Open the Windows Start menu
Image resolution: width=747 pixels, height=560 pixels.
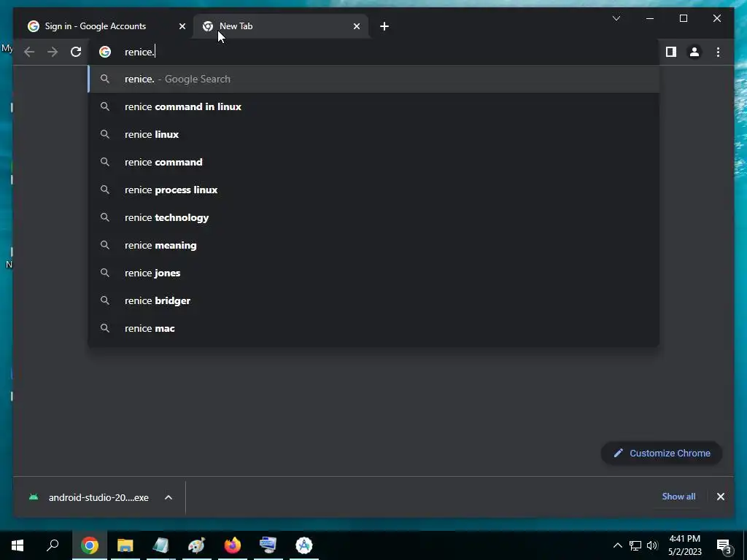click(18, 545)
